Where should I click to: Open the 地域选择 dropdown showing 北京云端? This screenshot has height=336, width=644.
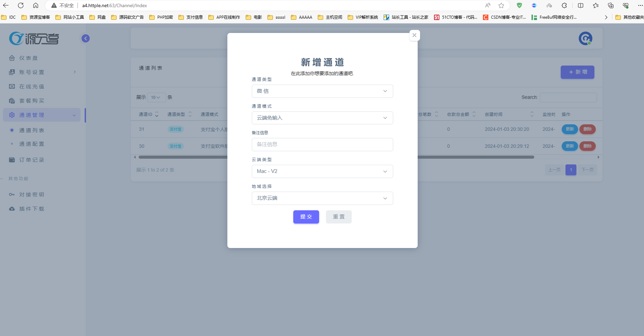(x=322, y=198)
